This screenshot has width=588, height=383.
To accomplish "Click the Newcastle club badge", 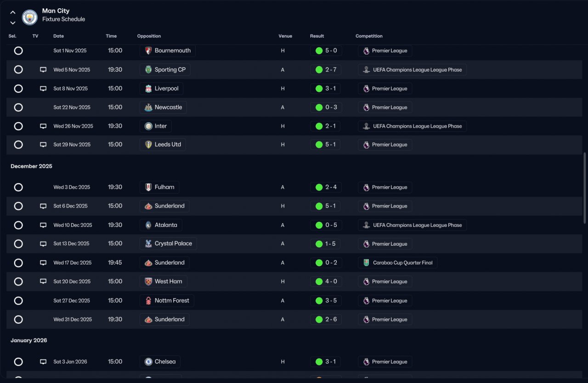I will point(148,107).
